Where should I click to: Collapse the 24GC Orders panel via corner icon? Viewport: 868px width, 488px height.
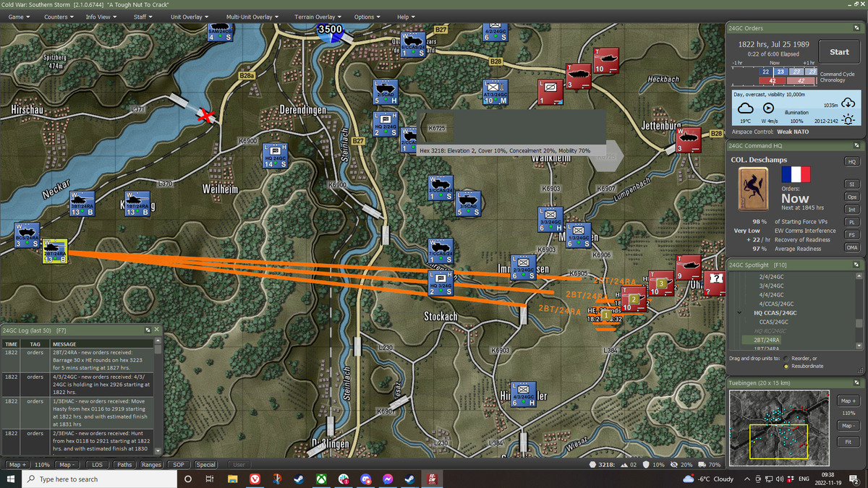click(856, 28)
